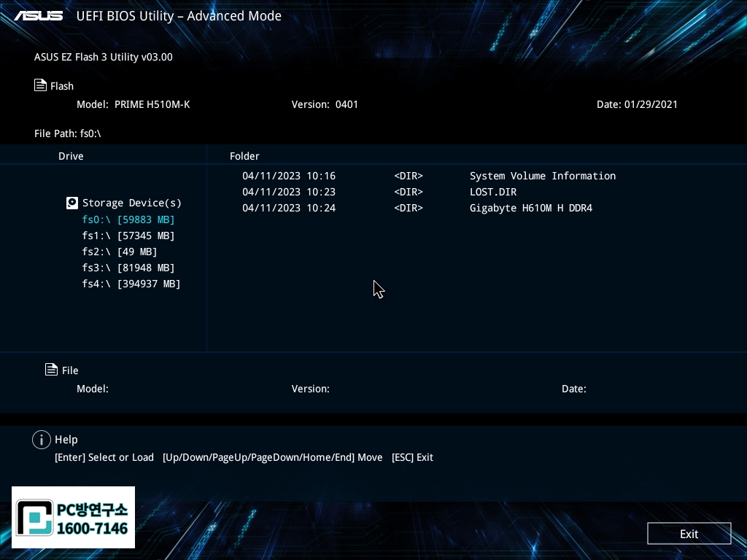The height and width of the screenshot is (560, 747).
Task: Open the LOST.DIR folder
Action: pos(493,192)
